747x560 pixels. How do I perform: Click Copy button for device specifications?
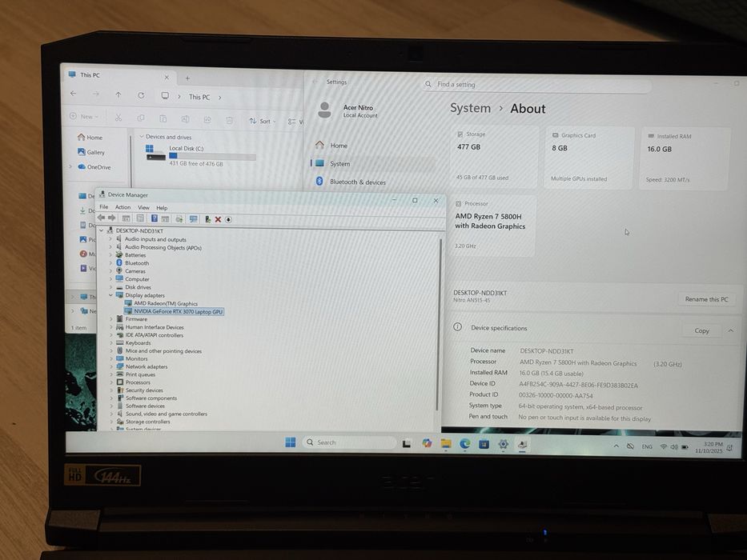coord(701,330)
